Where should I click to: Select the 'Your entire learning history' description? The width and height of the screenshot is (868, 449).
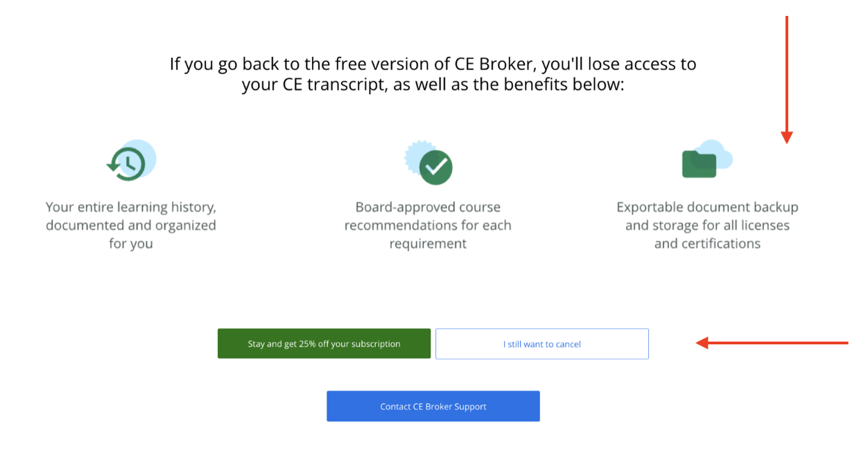[x=131, y=225]
